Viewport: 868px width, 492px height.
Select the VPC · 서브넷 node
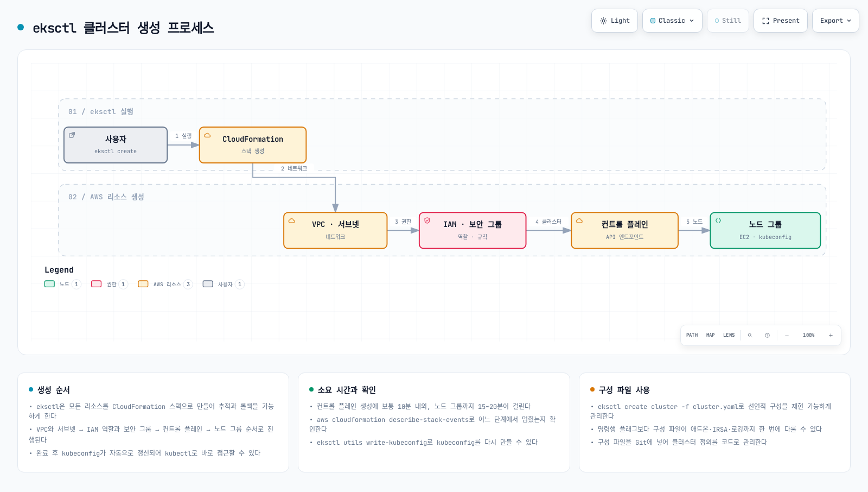(x=335, y=230)
